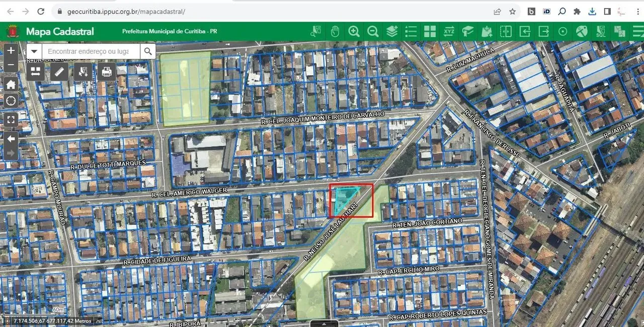Toggle full screen map view

[x=11, y=119]
